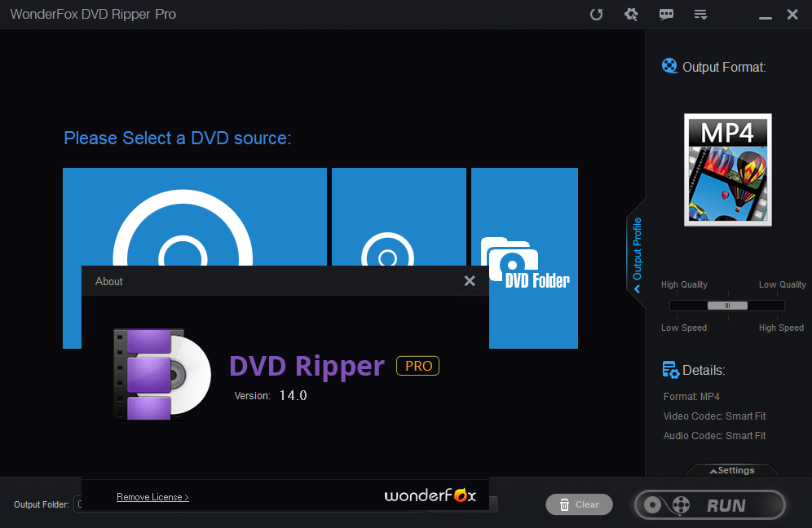Click the 'Low Quality' slider label
This screenshot has width=812, height=528.
click(783, 284)
